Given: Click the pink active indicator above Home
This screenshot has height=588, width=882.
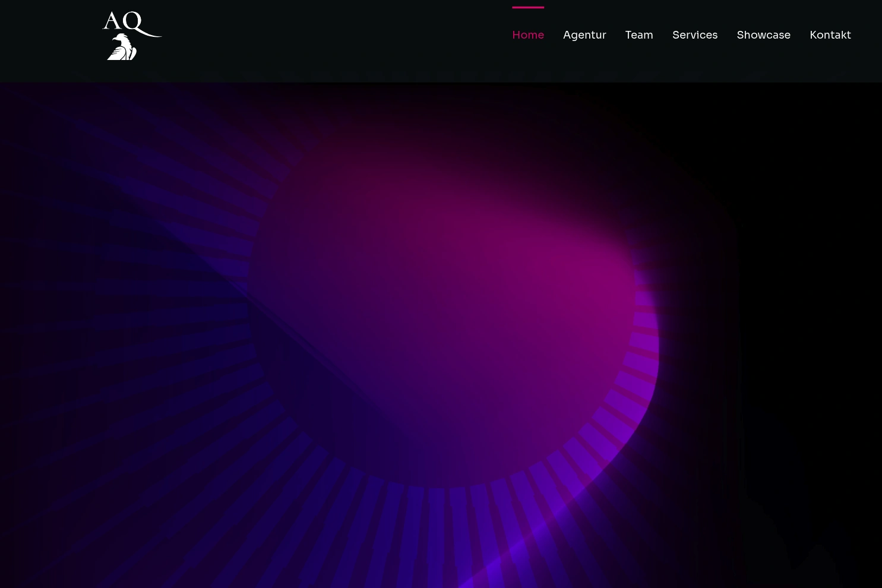Looking at the screenshot, I should [x=527, y=8].
